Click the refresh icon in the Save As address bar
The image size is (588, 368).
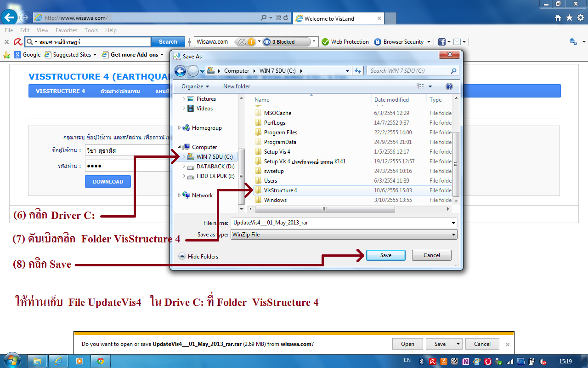click(x=358, y=71)
